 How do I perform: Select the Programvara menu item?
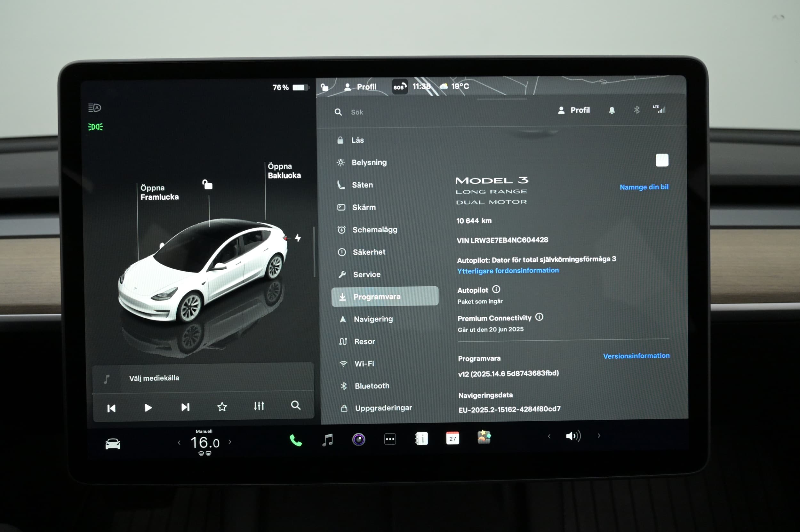385,297
